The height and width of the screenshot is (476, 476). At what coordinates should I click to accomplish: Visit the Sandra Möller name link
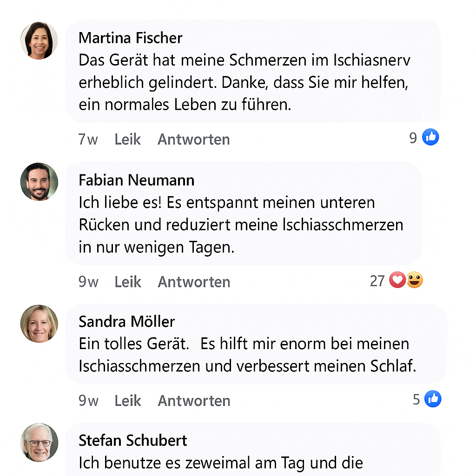tap(127, 321)
